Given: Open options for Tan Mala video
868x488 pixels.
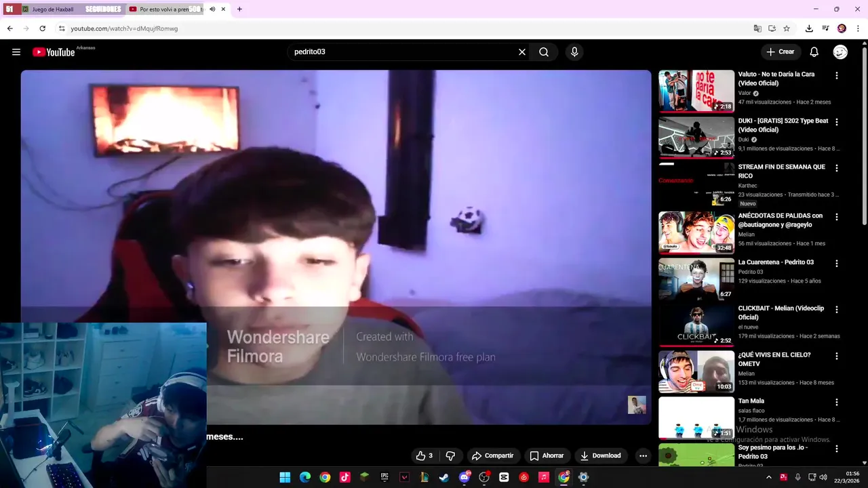Looking at the screenshot, I should [836, 402].
